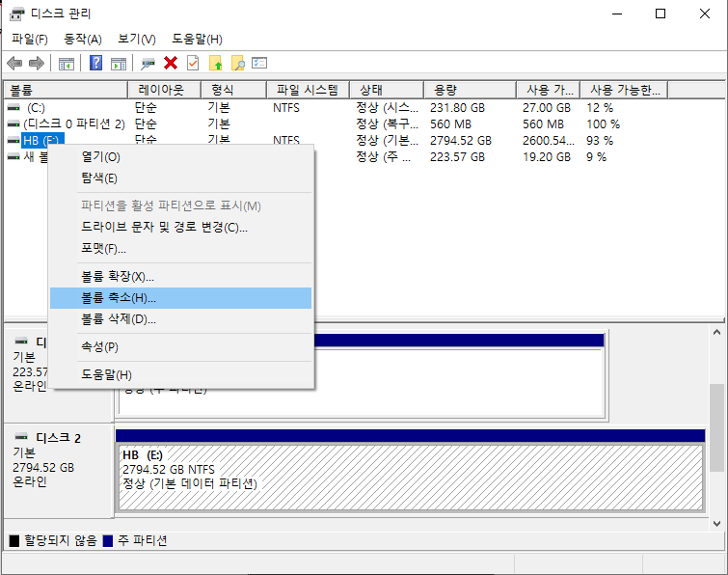Open the 동작(A) menu
728x575 pixels.
(83, 39)
